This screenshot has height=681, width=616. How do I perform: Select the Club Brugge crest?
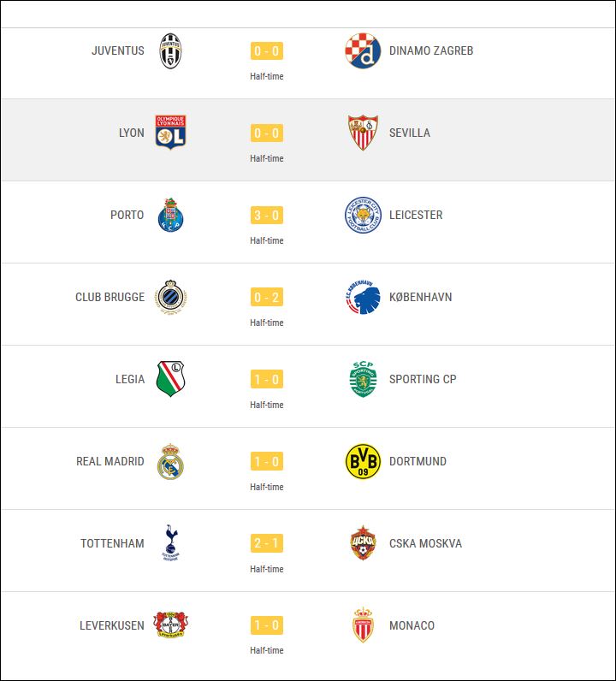pyautogui.click(x=170, y=297)
